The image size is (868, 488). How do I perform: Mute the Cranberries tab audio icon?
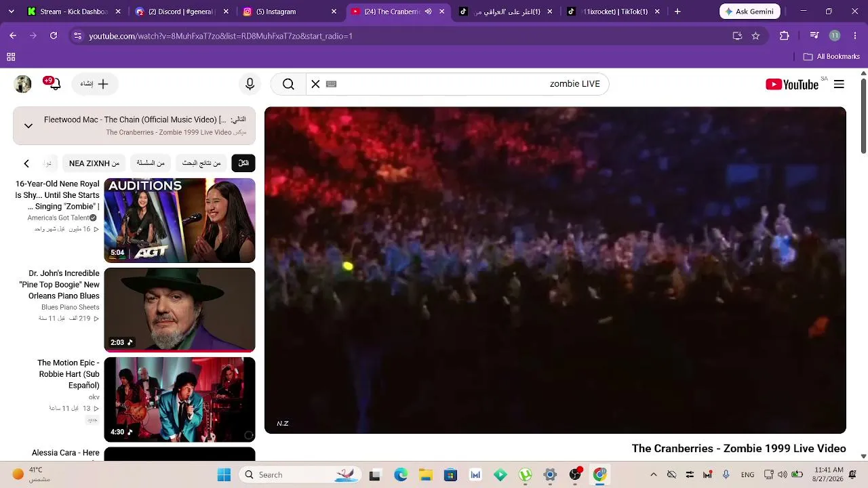click(428, 12)
